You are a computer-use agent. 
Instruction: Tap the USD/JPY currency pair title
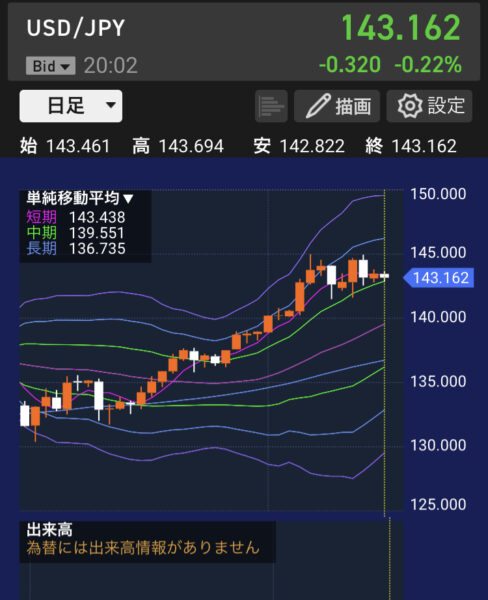point(76,28)
